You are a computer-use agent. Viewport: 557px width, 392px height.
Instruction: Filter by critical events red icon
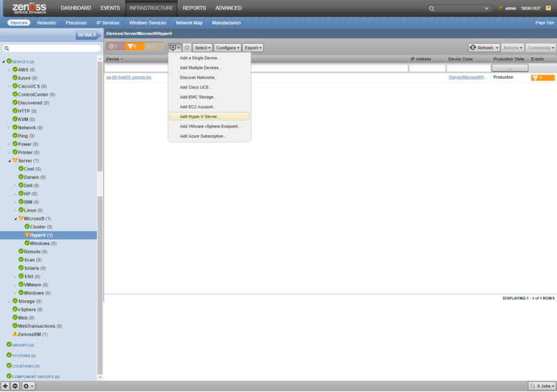click(x=115, y=47)
